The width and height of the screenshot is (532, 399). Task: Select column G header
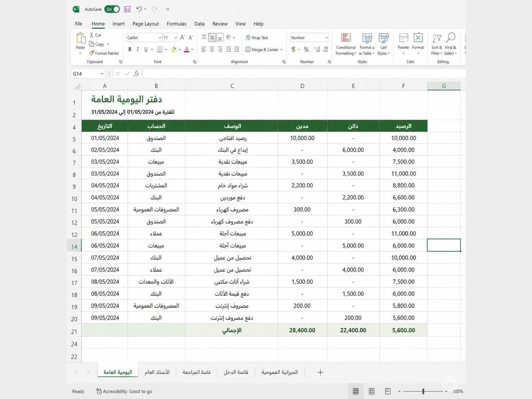coord(444,86)
